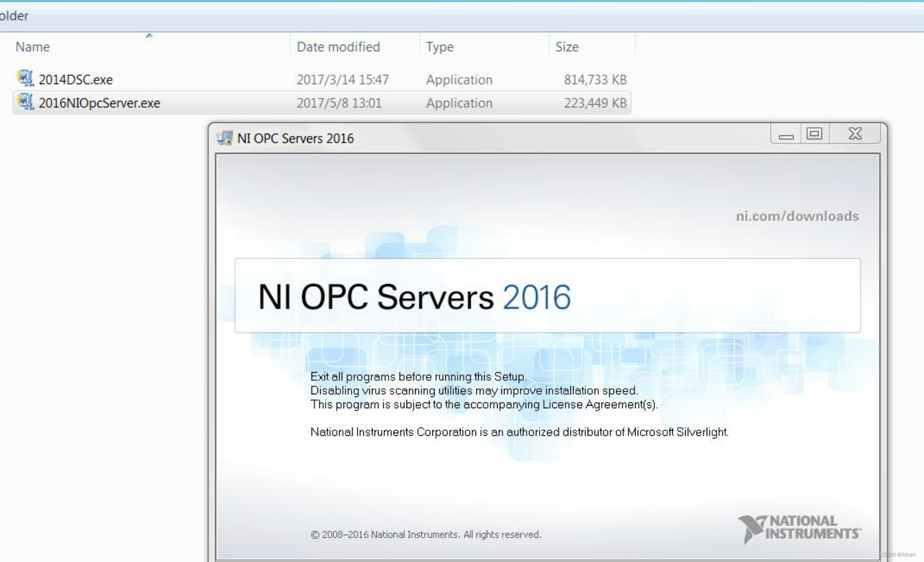Click the ni.com/downloads text

[797, 216]
